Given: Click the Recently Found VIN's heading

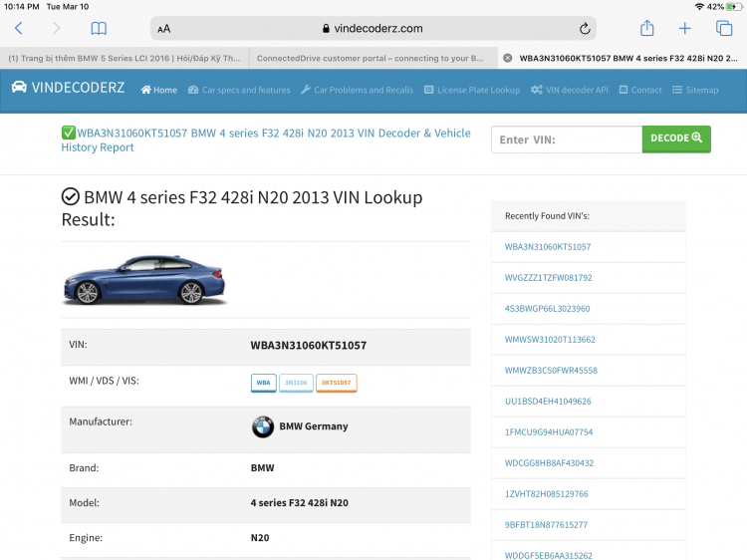Looking at the screenshot, I should (x=547, y=216).
